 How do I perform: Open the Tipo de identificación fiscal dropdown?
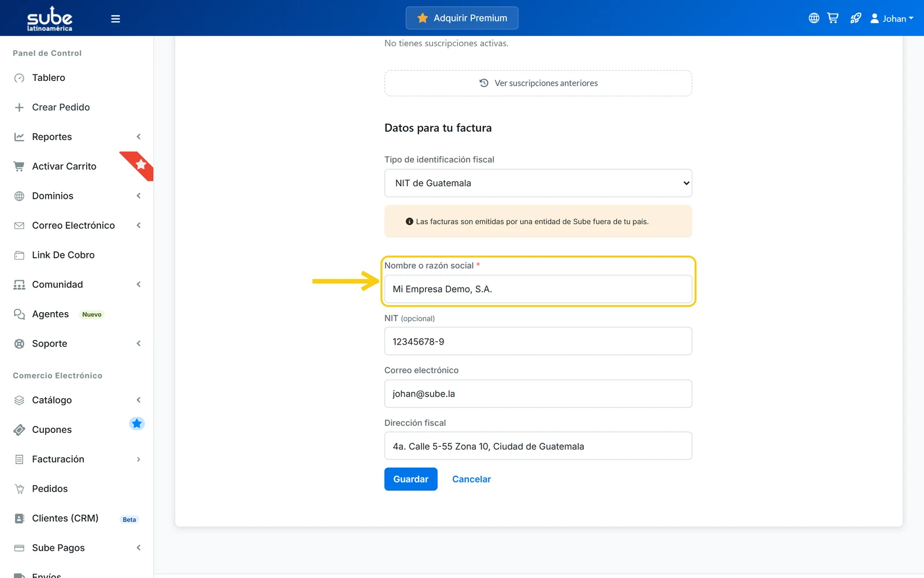pyautogui.click(x=538, y=183)
